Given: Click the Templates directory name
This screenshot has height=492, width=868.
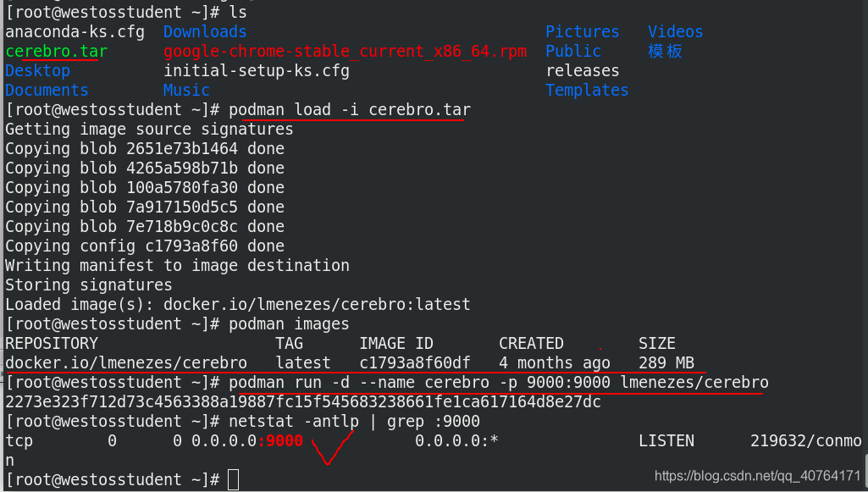Looking at the screenshot, I should 587,91.
